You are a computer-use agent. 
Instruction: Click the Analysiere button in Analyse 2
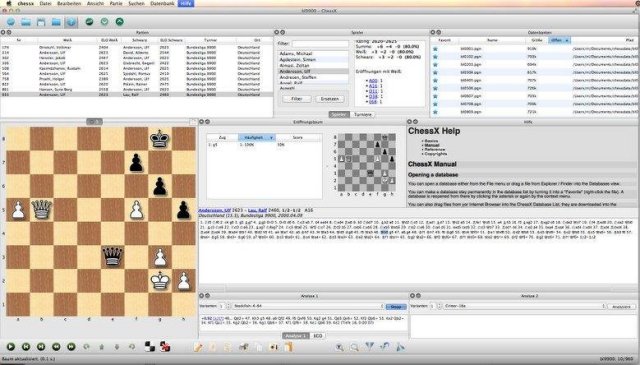[621, 306]
